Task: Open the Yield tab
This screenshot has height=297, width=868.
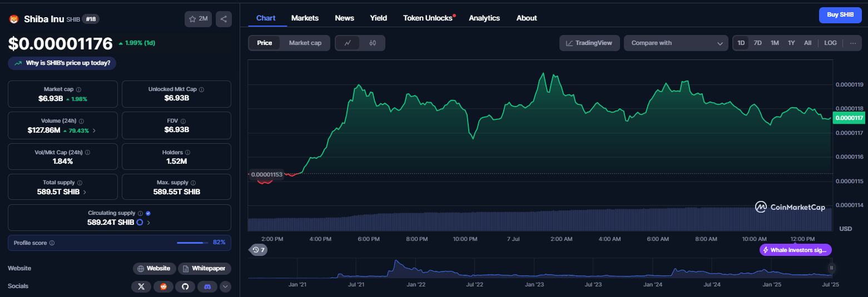Action: [x=379, y=18]
